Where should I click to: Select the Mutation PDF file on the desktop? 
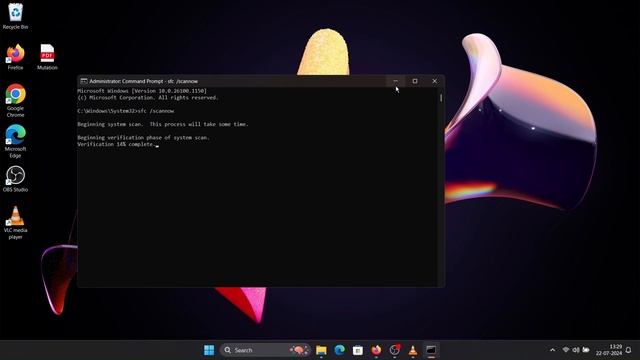pos(47,57)
